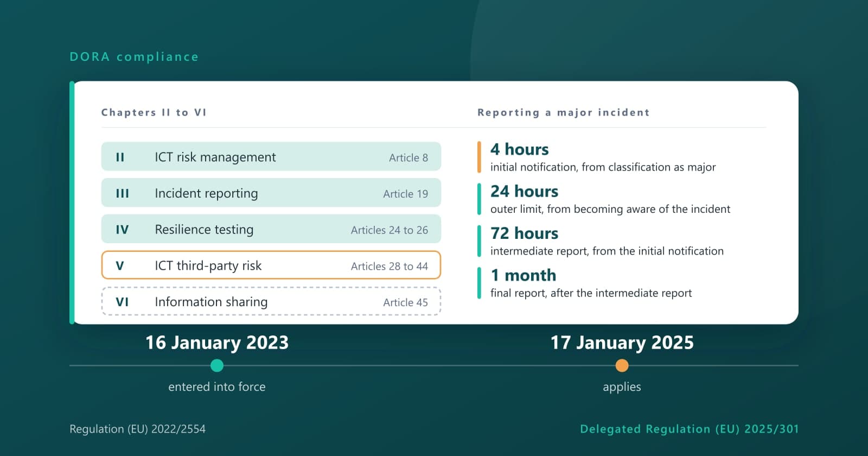Click the 'Article 45' reference
Image resolution: width=868 pixels, height=456 pixels.
[x=406, y=302]
